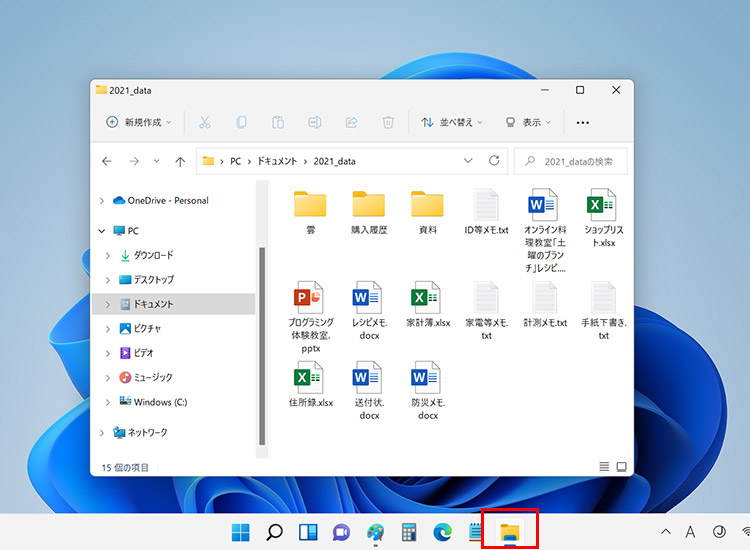The height and width of the screenshot is (550, 750).
Task: Open the 表示 view dropdown
Action: tap(529, 122)
